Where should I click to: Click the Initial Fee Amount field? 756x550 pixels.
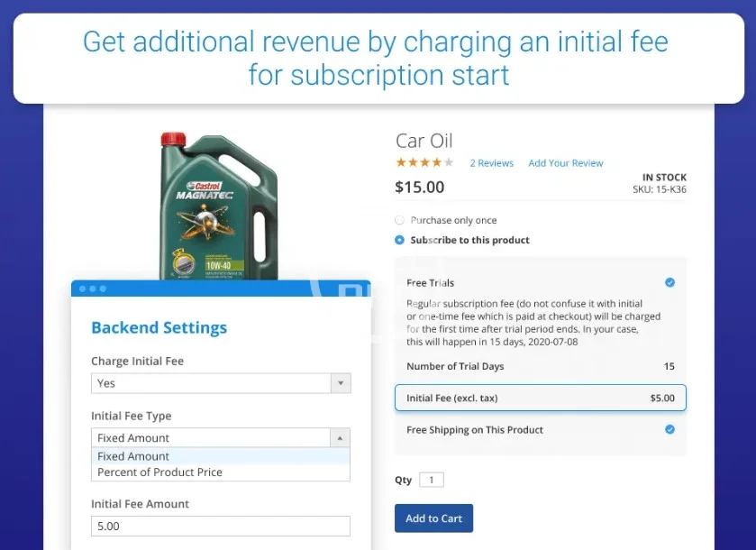pos(221,526)
